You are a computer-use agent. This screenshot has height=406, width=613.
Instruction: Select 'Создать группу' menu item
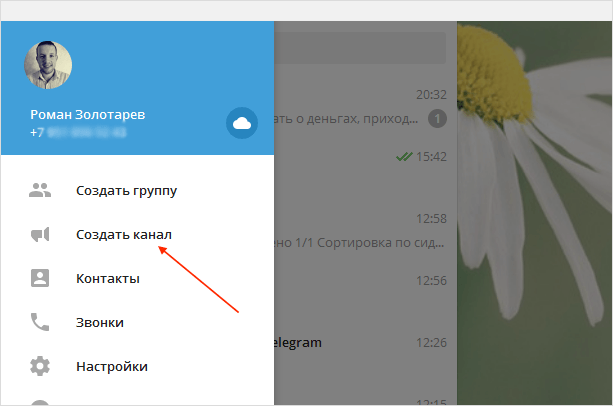click(137, 190)
